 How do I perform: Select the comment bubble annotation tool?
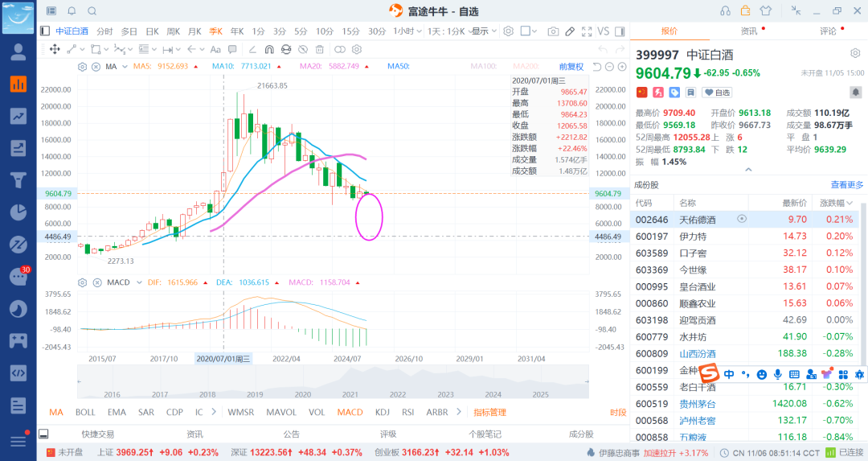click(x=232, y=49)
